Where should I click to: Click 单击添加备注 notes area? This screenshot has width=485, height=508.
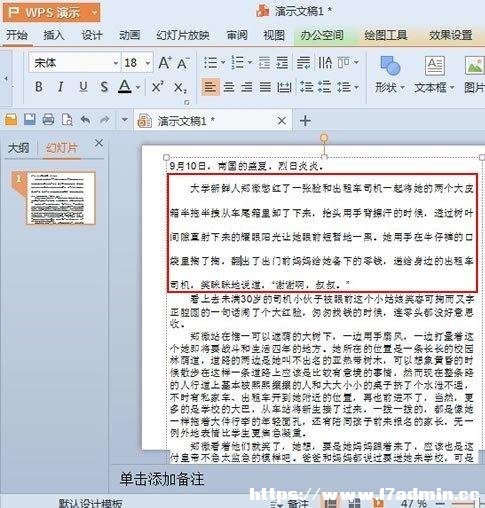[x=162, y=479]
